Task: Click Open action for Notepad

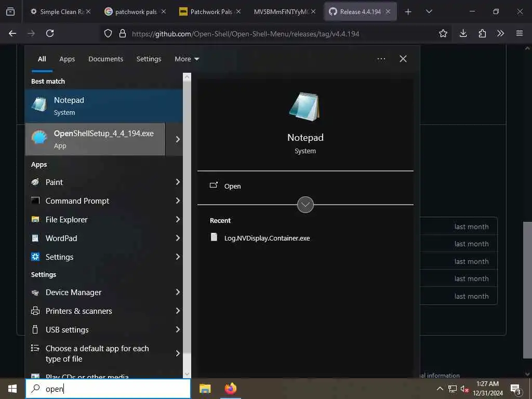Action: tap(232, 187)
